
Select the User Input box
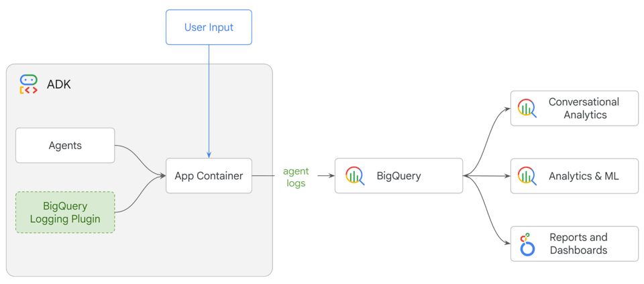point(209,27)
